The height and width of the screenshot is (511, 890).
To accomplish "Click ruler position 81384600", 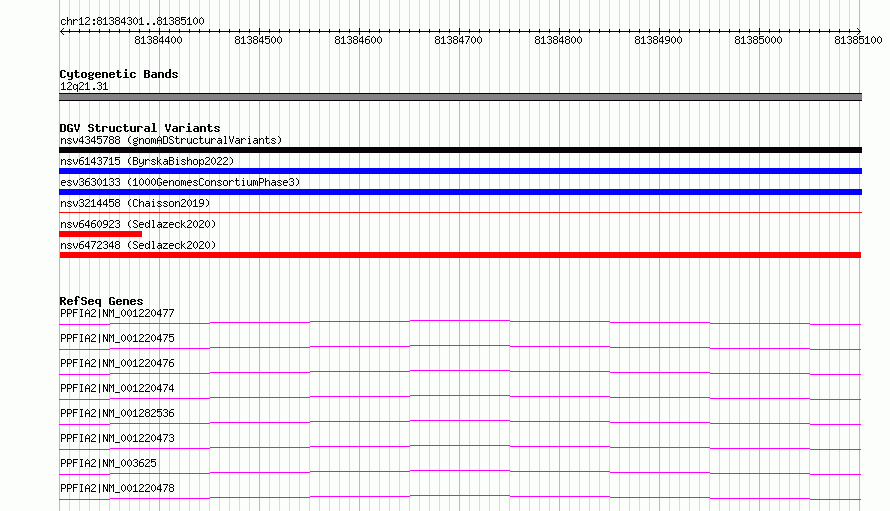I will tap(358, 40).
